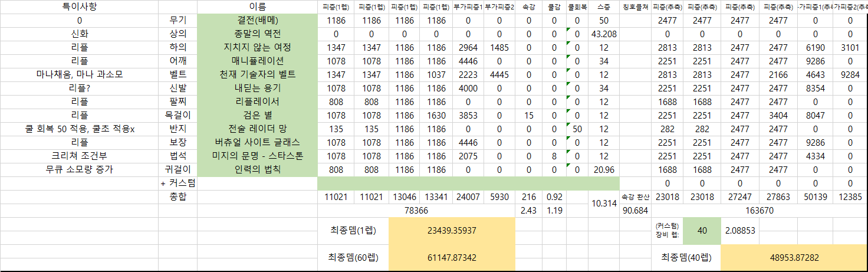The width and height of the screenshot is (868, 272).
Task: Click the 속강 환산 label cell
Action: tap(634, 196)
